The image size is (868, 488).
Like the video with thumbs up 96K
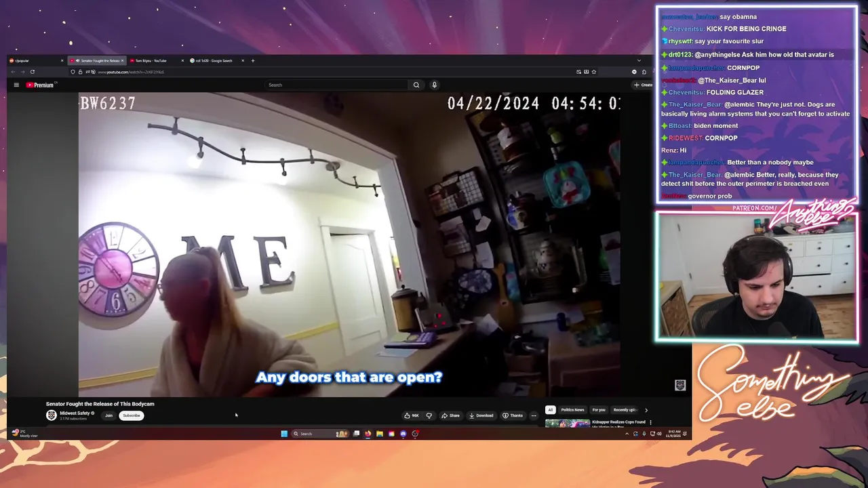412,415
